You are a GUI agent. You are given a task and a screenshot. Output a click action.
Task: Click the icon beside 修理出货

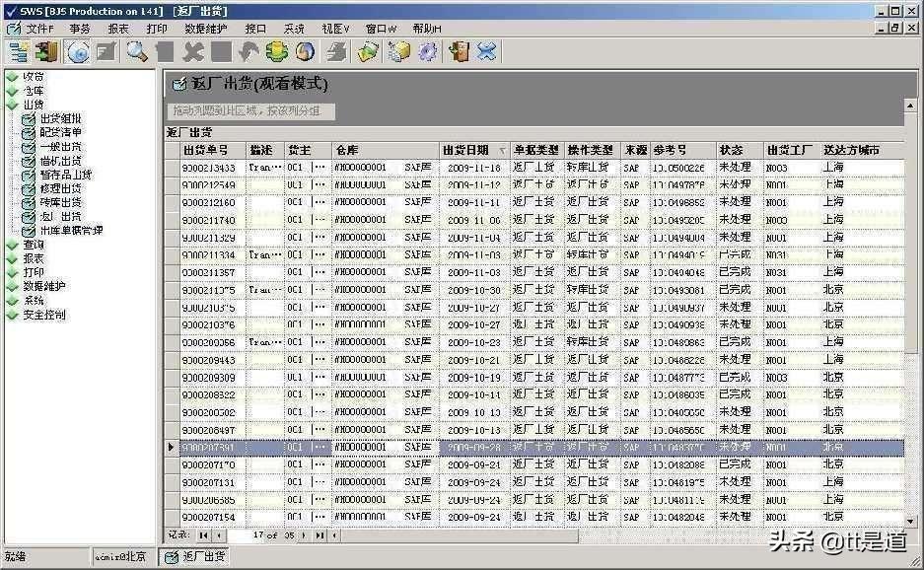[x=29, y=189]
